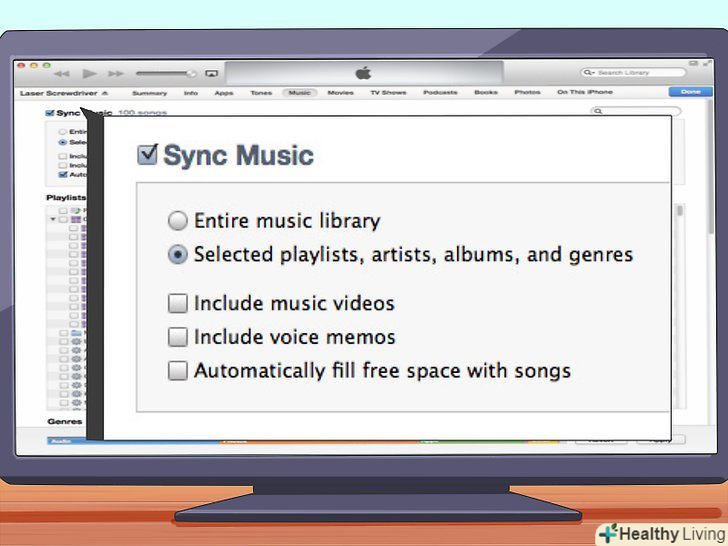
Task: Click the Apple logo in the status display
Action: pyautogui.click(x=364, y=73)
